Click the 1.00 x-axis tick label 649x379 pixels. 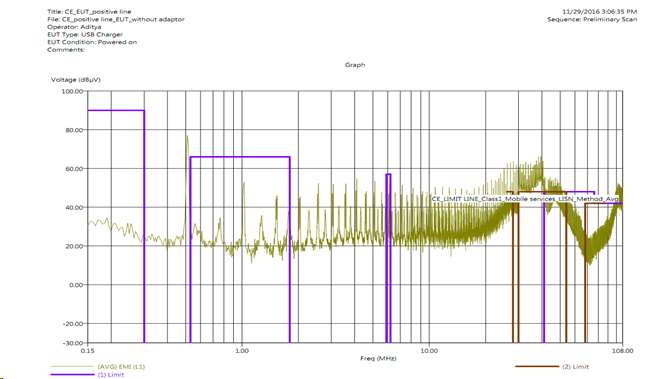pyautogui.click(x=242, y=351)
